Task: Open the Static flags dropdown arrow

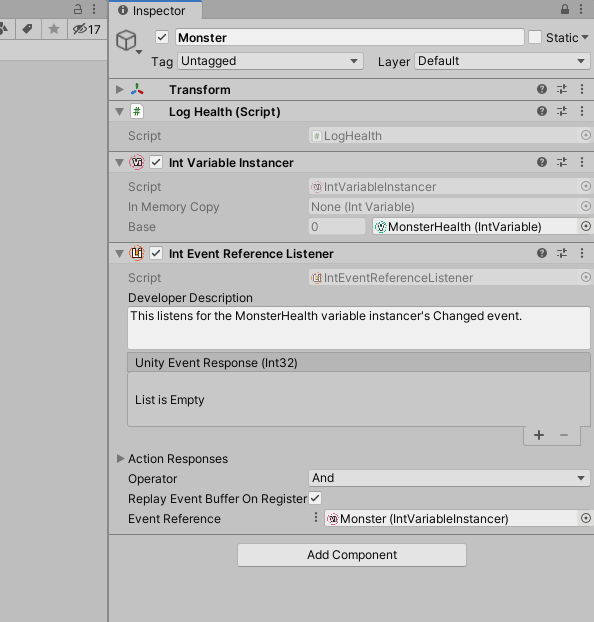Action: [585, 37]
